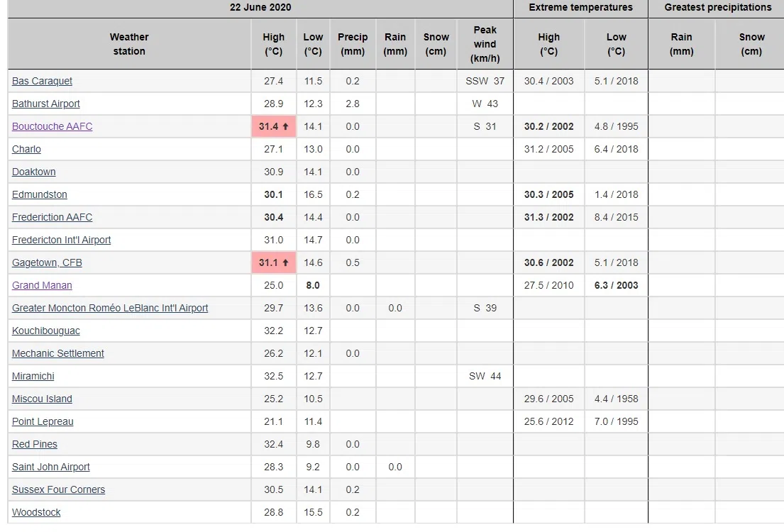The width and height of the screenshot is (784, 532).
Task: Open the Miramichi station link
Action: click(x=33, y=376)
